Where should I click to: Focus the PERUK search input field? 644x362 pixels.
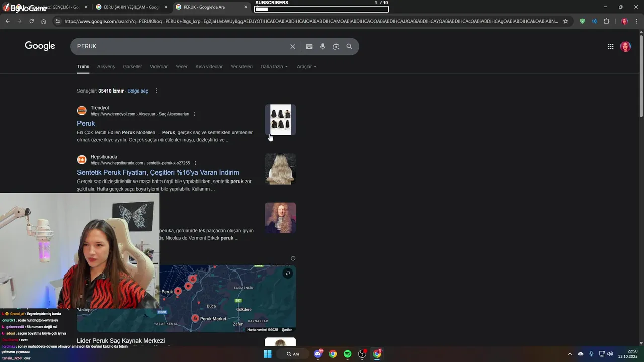(x=181, y=46)
